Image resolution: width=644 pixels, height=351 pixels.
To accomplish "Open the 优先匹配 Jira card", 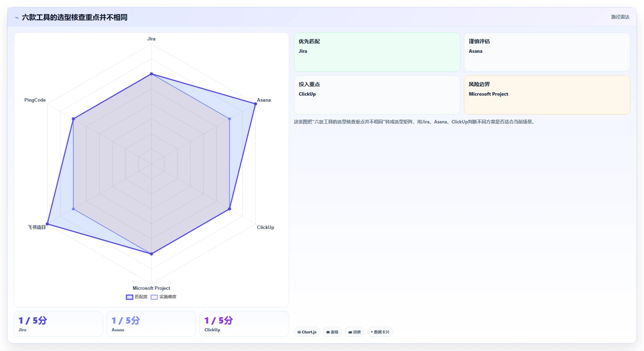I will [x=377, y=52].
